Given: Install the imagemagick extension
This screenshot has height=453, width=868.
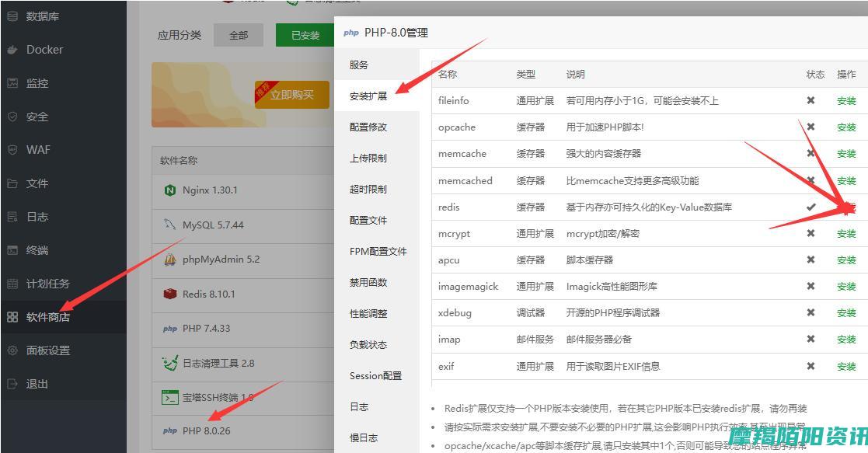Looking at the screenshot, I should click(x=846, y=287).
